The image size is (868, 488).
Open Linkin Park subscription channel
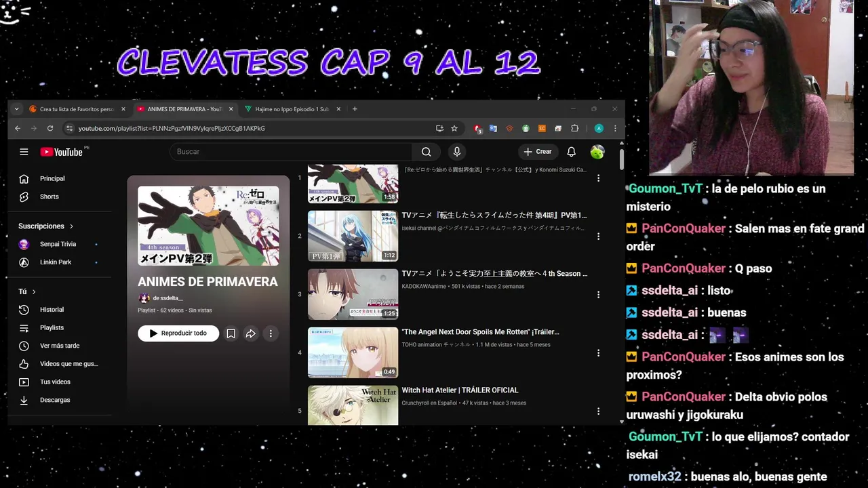[56, 262]
